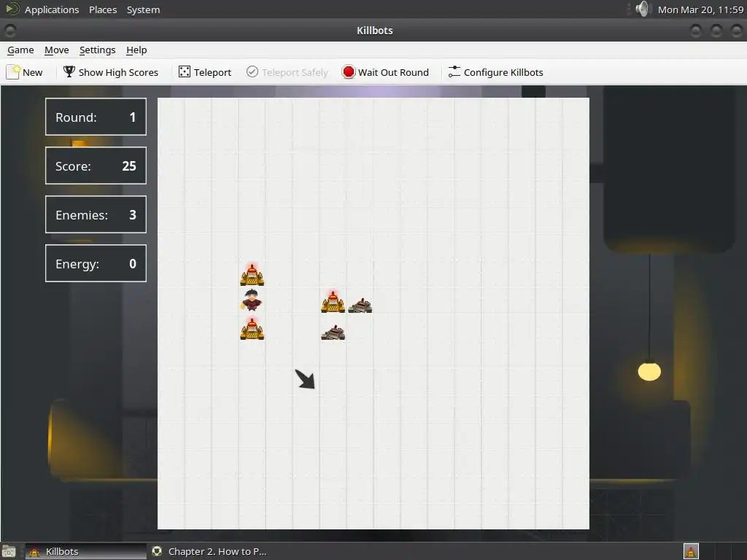Viewport: 747px width, 560px height.
Task: Click the killbot directly above the hero
Action: pyautogui.click(x=252, y=274)
